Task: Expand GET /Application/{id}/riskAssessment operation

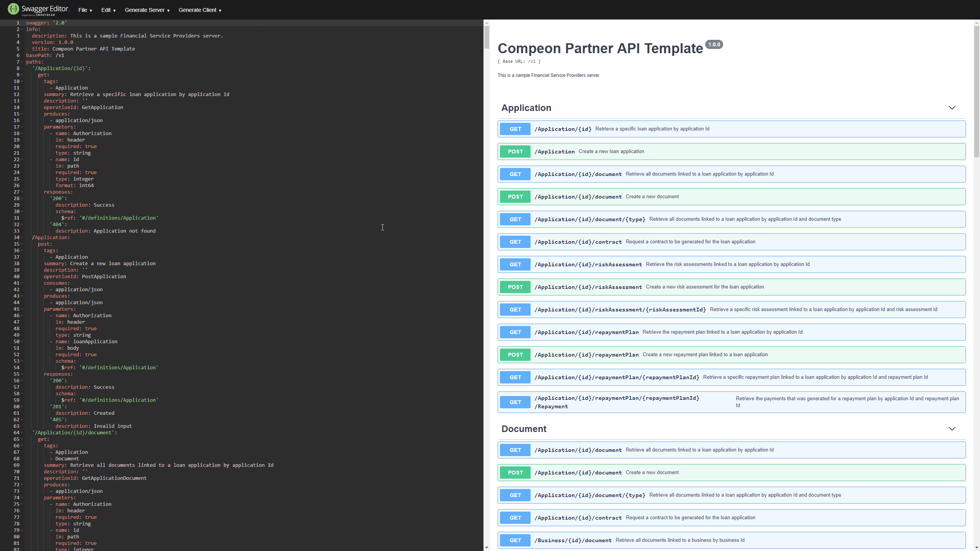Action: 732,264
